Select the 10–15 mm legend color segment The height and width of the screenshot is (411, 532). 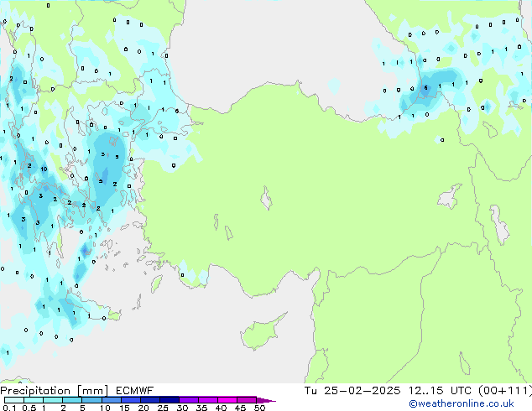pos(111,400)
